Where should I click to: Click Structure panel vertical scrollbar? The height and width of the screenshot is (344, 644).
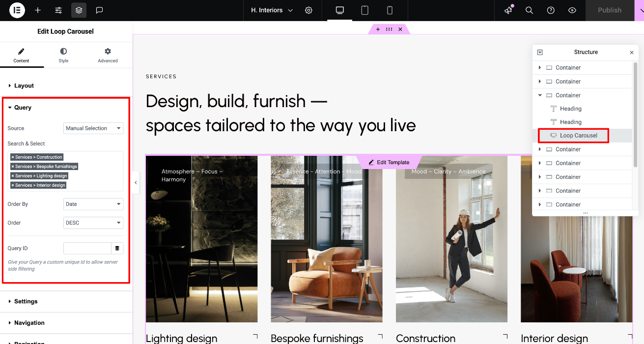point(635,114)
